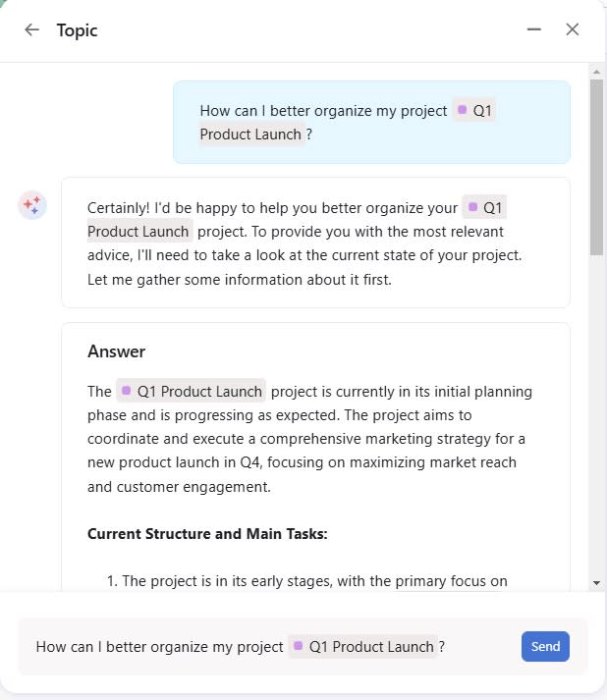Click the scrollbar up arrow
The image size is (607, 700).
pos(596,72)
